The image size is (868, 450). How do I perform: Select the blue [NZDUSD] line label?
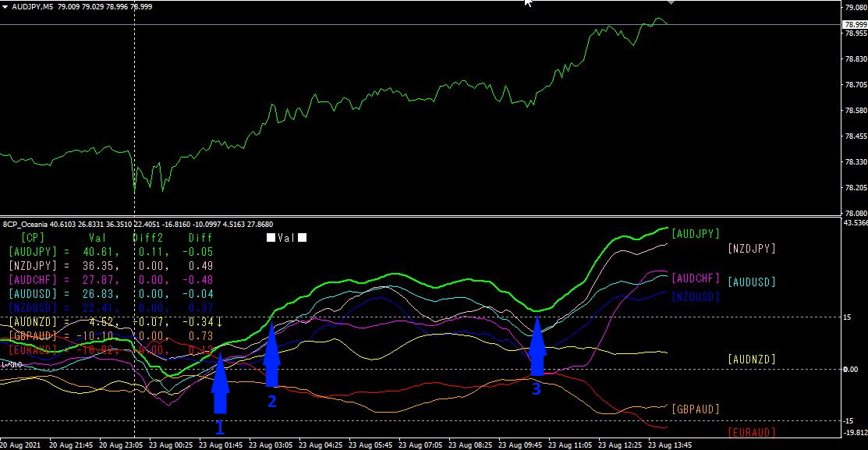coord(696,296)
